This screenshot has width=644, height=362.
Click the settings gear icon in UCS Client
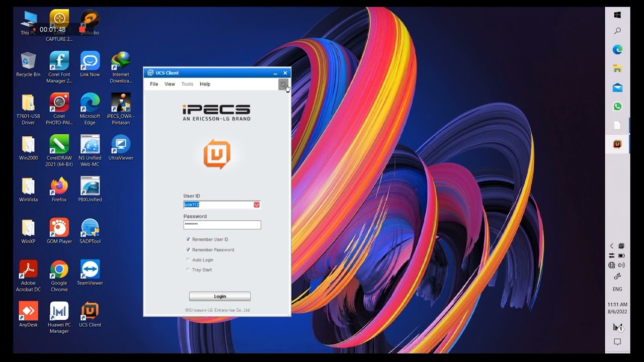point(283,84)
